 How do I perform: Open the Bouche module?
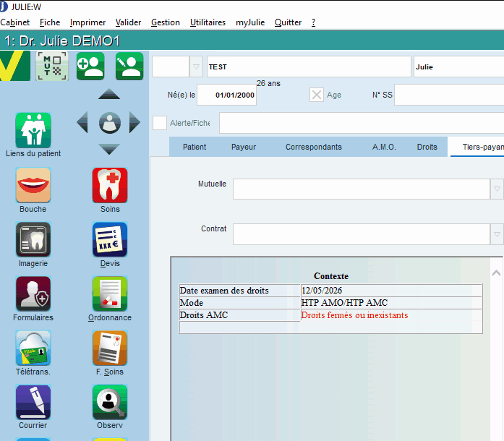33,185
